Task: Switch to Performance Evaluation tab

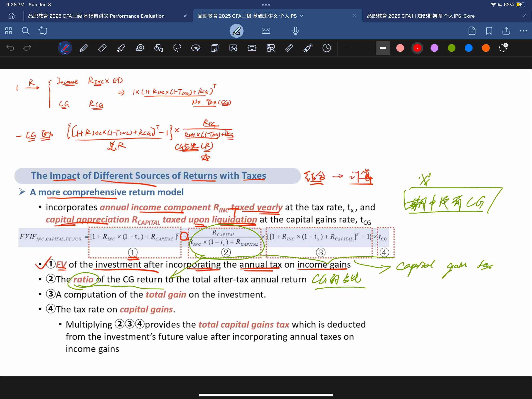Action: [96, 16]
